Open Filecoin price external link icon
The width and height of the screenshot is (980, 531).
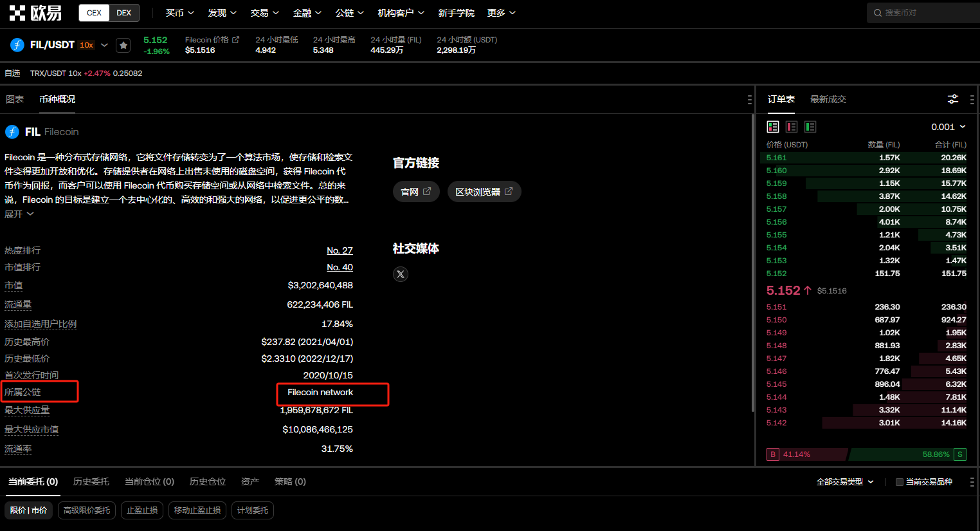(235, 40)
